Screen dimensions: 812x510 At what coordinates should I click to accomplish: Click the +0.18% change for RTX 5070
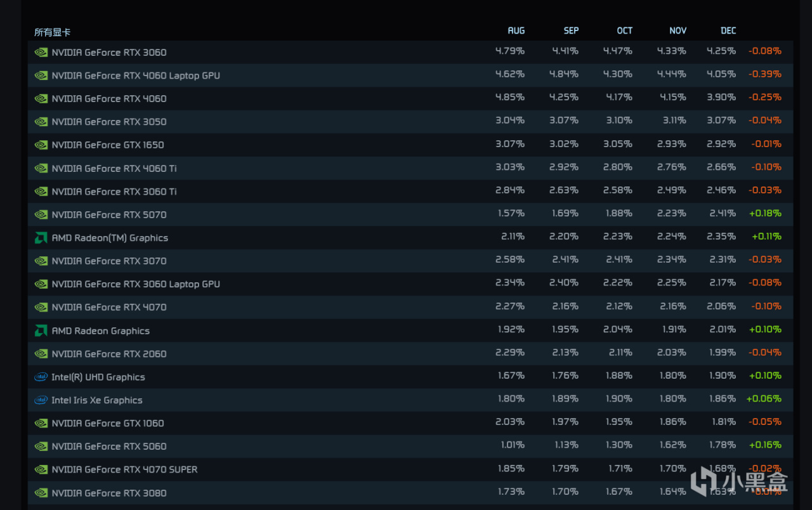(x=764, y=213)
